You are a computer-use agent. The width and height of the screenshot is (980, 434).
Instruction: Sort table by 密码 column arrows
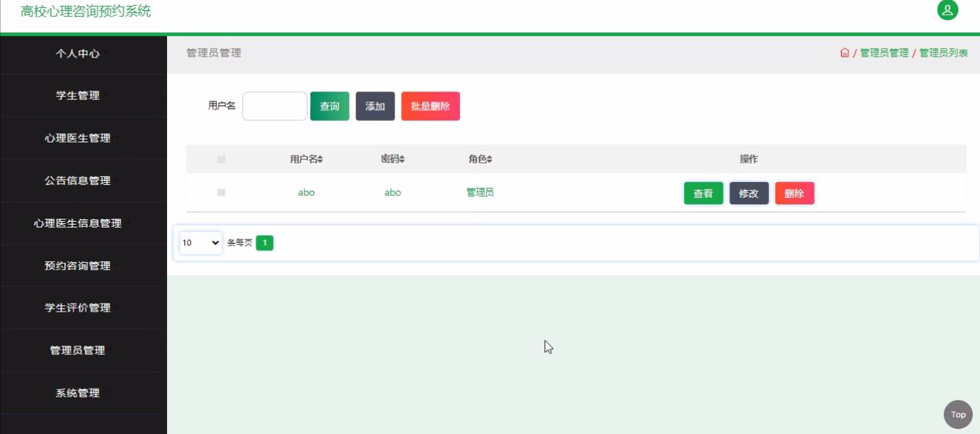(x=402, y=159)
